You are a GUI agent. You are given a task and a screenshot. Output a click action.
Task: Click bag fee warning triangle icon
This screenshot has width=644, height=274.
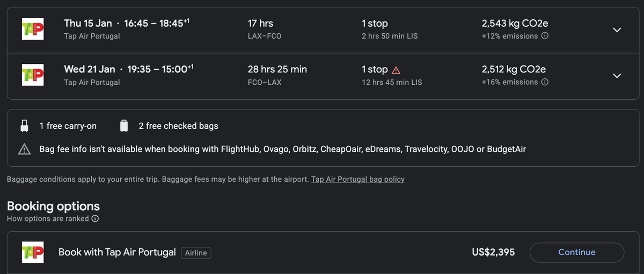click(24, 149)
